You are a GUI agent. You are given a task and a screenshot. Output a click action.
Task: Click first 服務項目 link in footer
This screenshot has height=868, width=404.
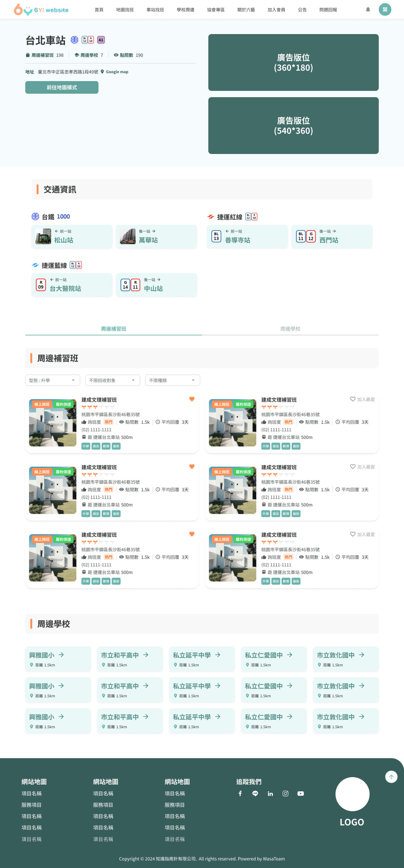(x=31, y=805)
